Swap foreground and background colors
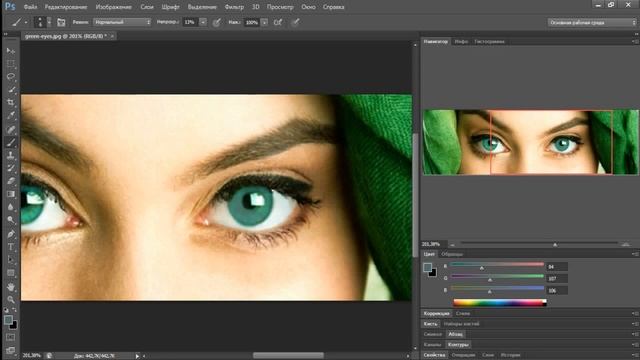The image size is (640, 360). [x=14, y=310]
